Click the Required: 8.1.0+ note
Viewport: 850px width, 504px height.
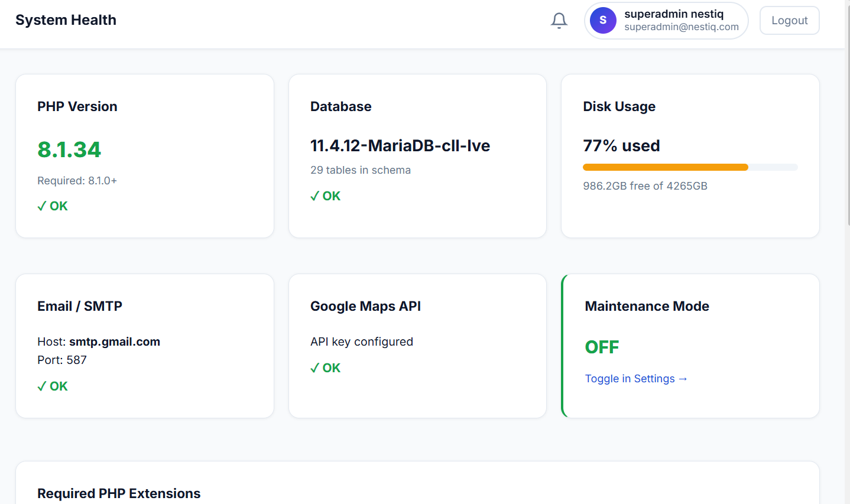click(77, 181)
